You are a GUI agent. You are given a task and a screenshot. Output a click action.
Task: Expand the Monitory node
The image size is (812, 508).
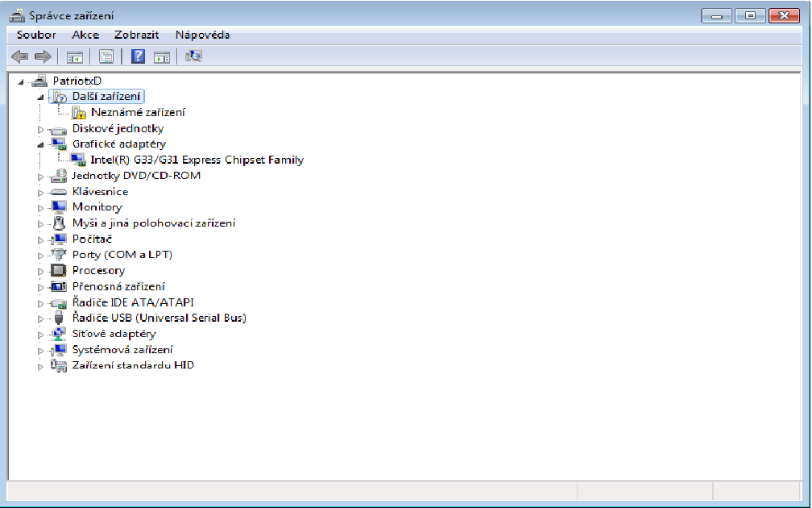(x=40, y=208)
